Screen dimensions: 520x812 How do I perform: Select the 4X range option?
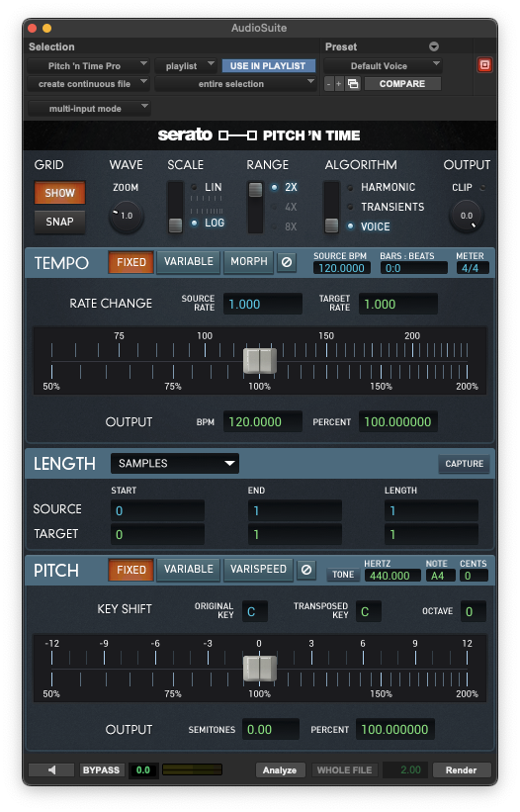(285, 207)
